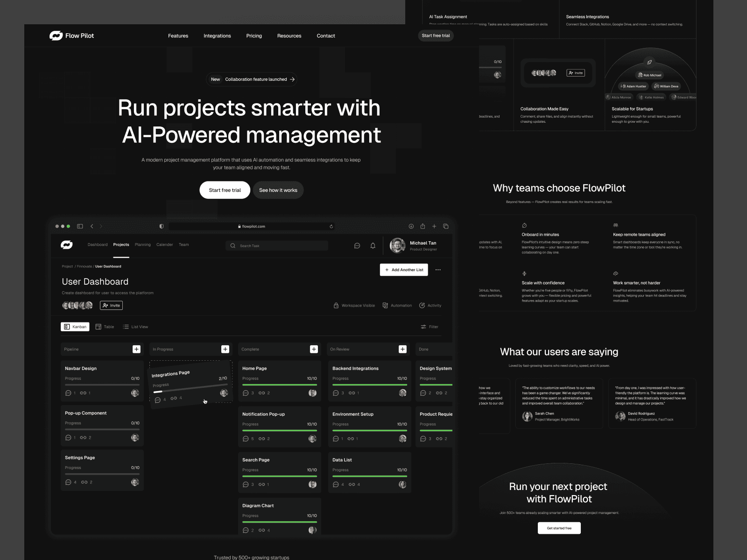The height and width of the screenshot is (560, 747).
Task: Click See how it works button
Action: click(278, 190)
